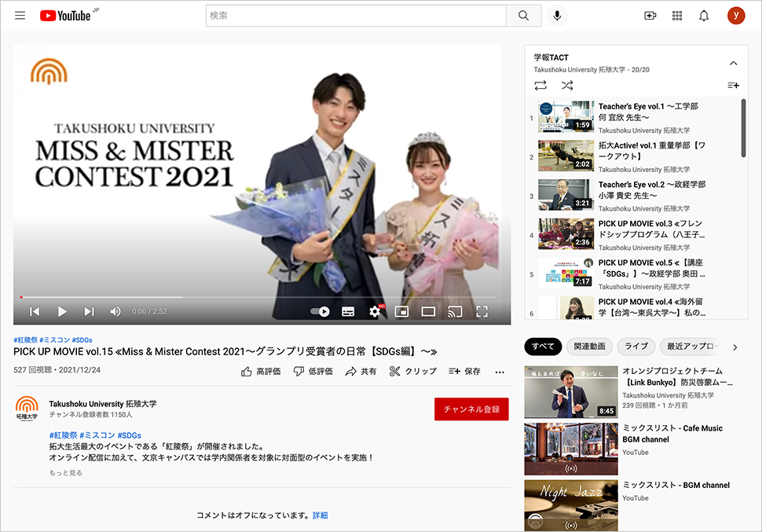Toggle playlist loop
Screen dimensions: 762x532
click(x=540, y=86)
